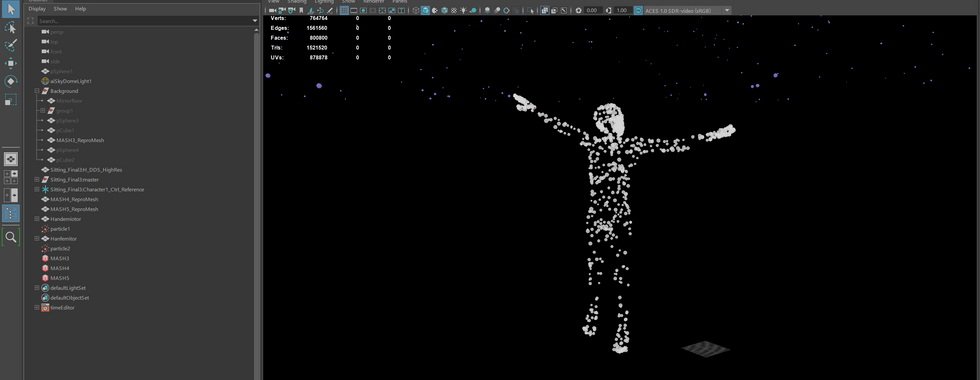This screenshot has width=980, height=380.
Task: Expand the group1 node
Action: pos(42,111)
